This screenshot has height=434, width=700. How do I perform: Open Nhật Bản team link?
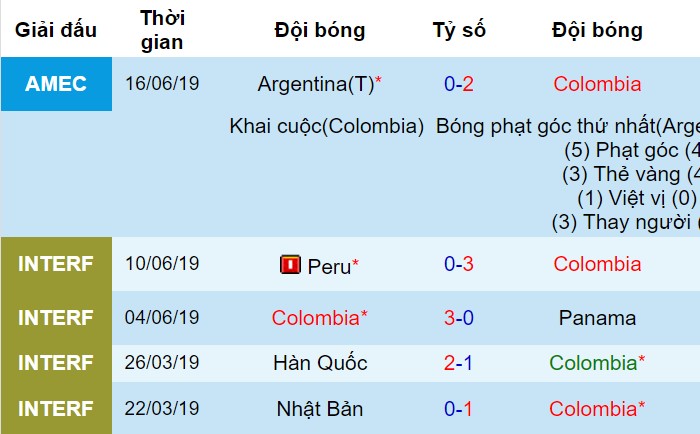320,409
